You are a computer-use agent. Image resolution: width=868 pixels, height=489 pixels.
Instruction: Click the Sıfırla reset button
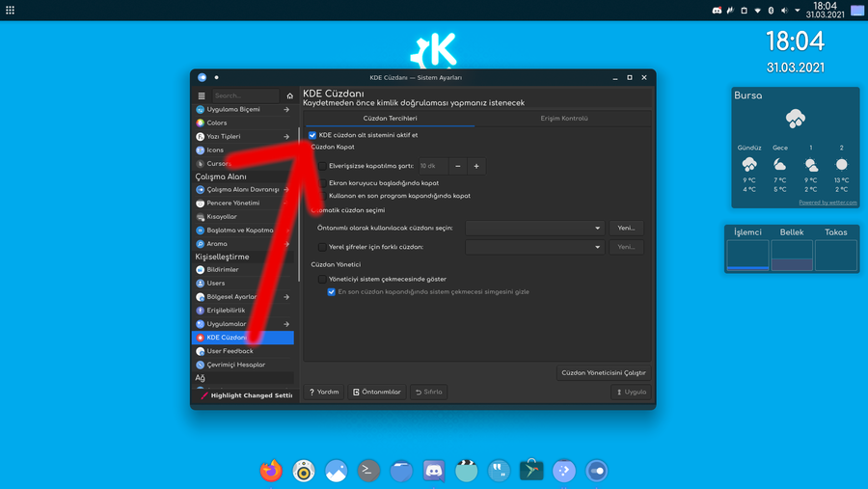(x=429, y=393)
